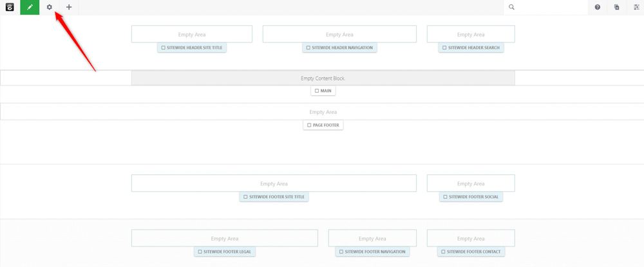Screen dimensions: 644x267
Task: Click Sitewide Footer Contact label
Action: (471, 252)
